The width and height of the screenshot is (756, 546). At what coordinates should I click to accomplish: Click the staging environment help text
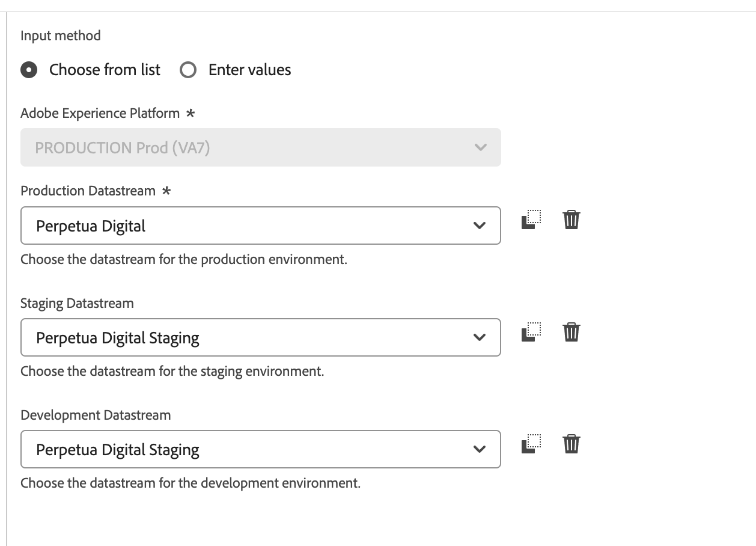tap(172, 372)
